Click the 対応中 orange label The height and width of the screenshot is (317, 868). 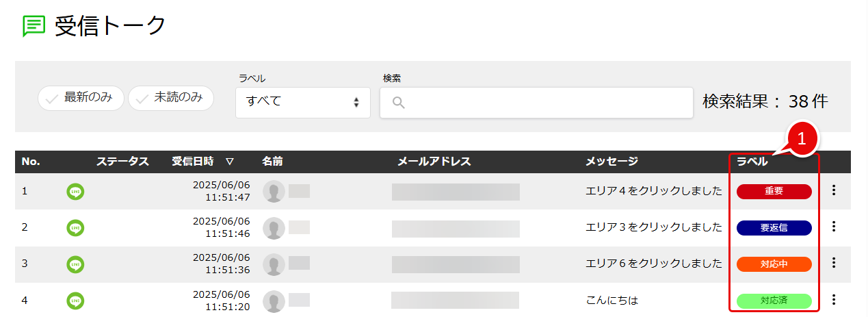click(x=774, y=264)
